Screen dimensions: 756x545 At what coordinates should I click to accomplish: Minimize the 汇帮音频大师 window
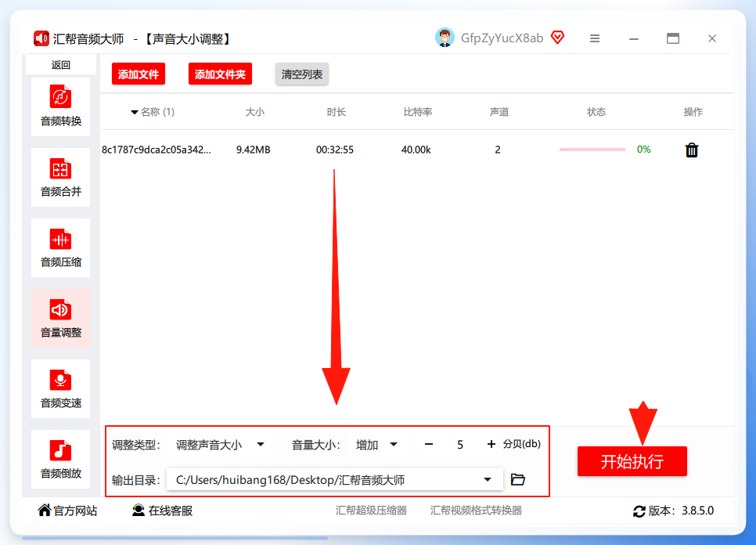(x=634, y=38)
